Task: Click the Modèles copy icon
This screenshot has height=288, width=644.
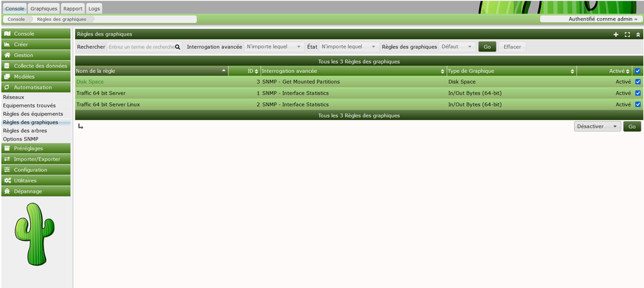Action: pos(7,77)
